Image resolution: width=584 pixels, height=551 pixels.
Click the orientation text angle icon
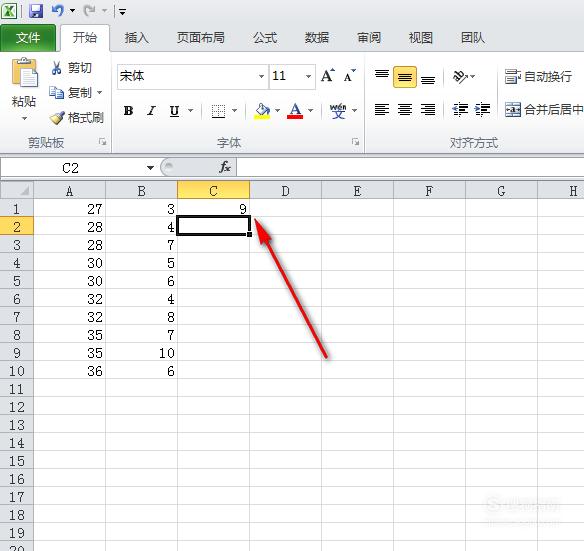point(460,76)
